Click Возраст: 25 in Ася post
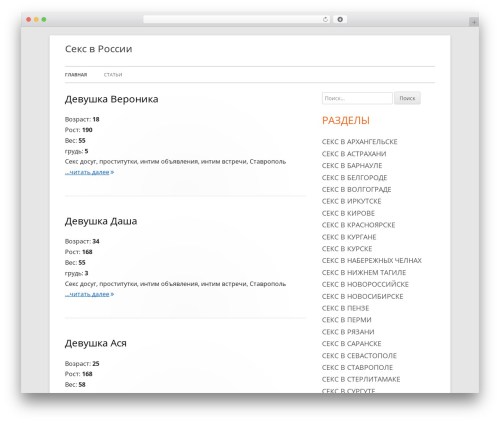500x423 pixels. pyautogui.click(x=82, y=364)
